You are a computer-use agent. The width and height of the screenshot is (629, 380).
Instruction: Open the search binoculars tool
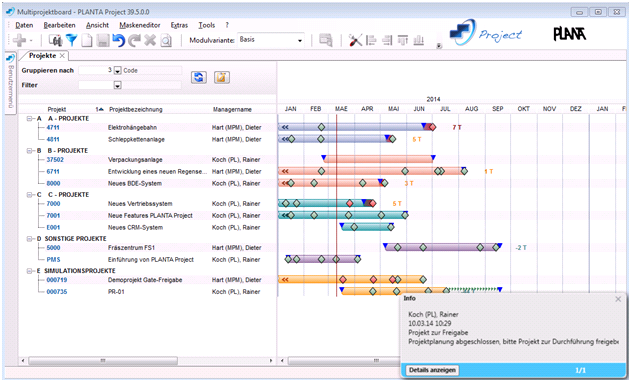coord(56,40)
